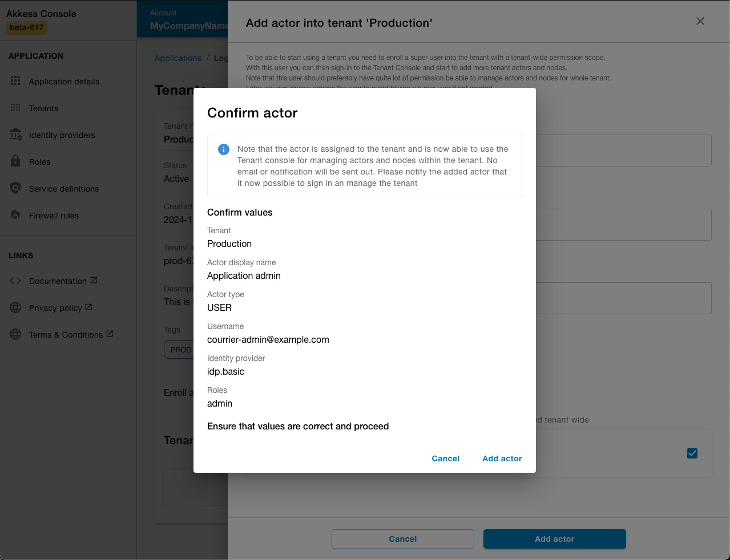Navigate to the Applications breadcrumb link
The width and height of the screenshot is (730, 560).
click(x=178, y=58)
